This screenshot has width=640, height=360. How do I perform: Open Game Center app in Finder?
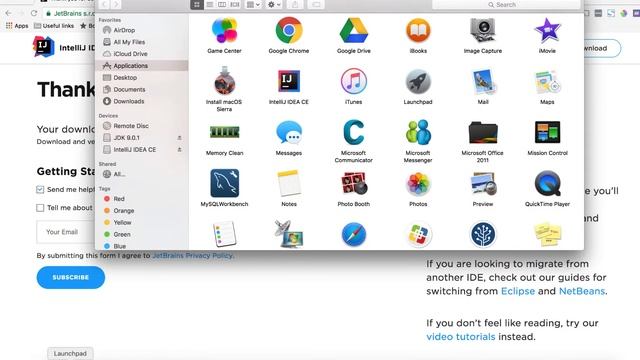[x=224, y=31]
